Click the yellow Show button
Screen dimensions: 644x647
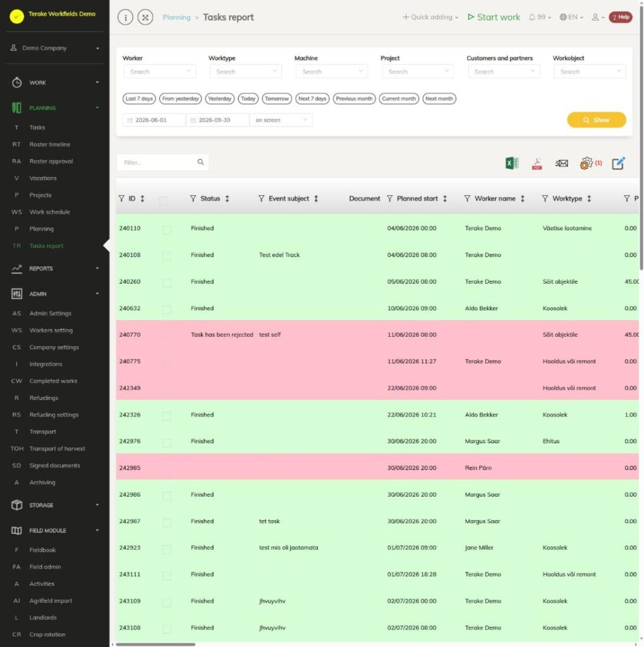(597, 120)
